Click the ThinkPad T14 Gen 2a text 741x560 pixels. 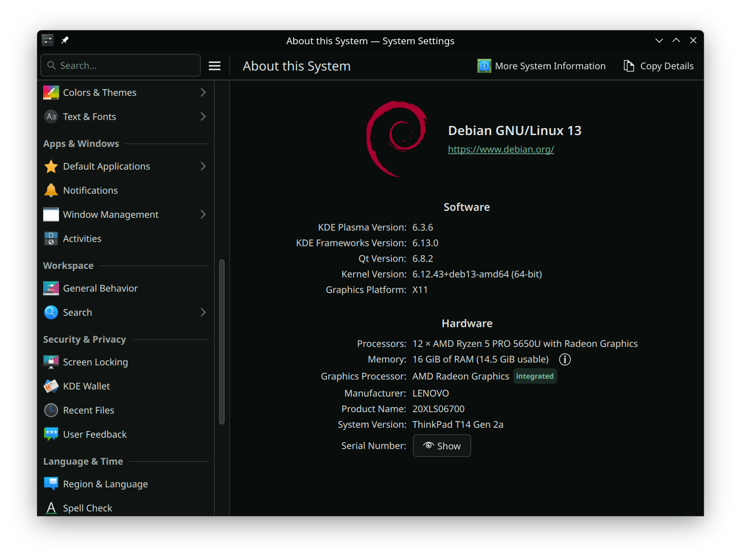(x=458, y=424)
